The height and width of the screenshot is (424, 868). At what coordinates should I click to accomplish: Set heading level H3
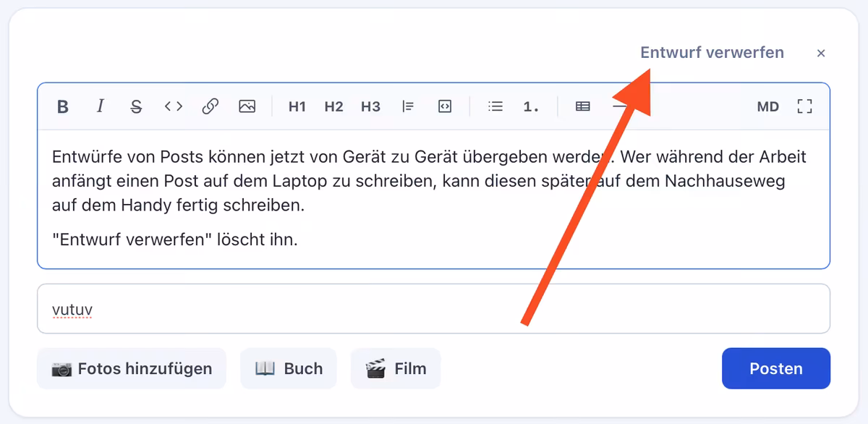pyautogui.click(x=370, y=106)
